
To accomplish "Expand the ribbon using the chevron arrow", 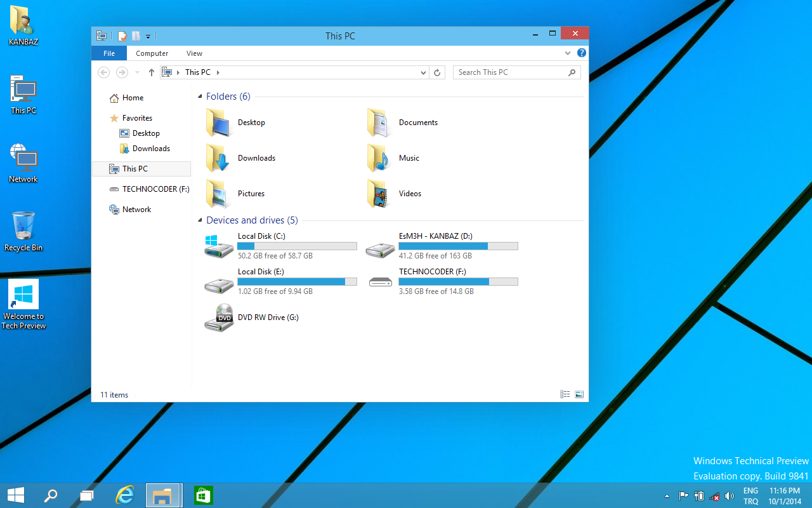I will [568, 53].
